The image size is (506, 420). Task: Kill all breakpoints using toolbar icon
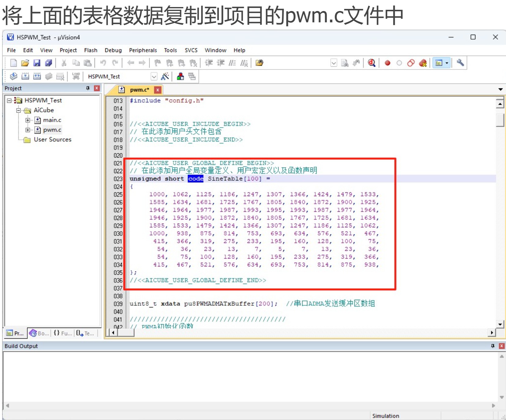click(x=423, y=63)
